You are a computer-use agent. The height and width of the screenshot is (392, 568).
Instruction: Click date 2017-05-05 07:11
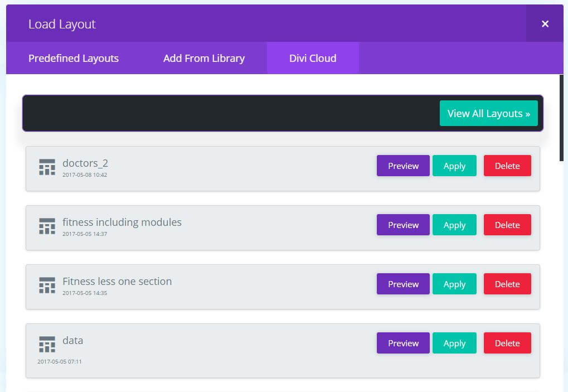[60, 361]
